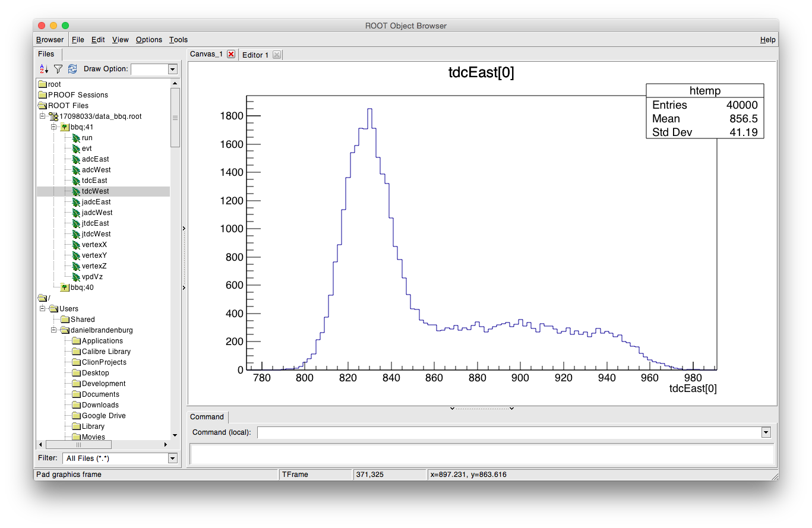Image resolution: width=812 pixels, height=528 pixels.
Task: Collapse the Users folder node
Action: pyautogui.click(x=42, y=309)
